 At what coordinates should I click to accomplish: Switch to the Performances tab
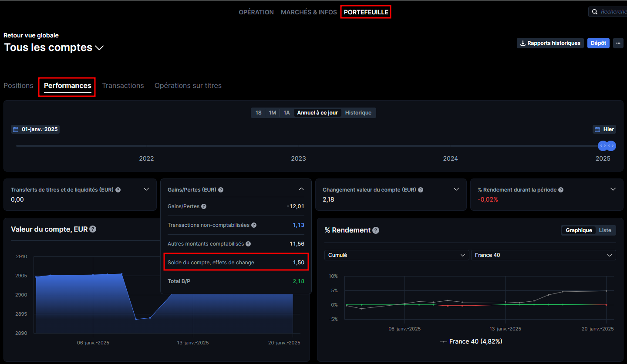click(x=67, y=85)
